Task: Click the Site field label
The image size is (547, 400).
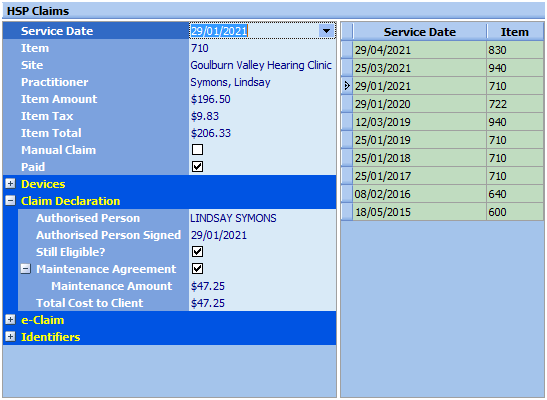Action: (x=32, y=65)
